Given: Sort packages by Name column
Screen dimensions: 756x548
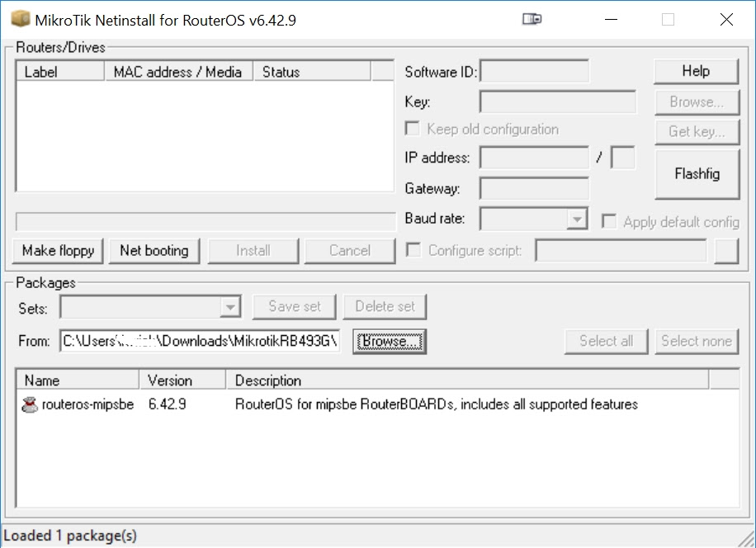Looking at the screenshot, I should (x=78, y=380).
